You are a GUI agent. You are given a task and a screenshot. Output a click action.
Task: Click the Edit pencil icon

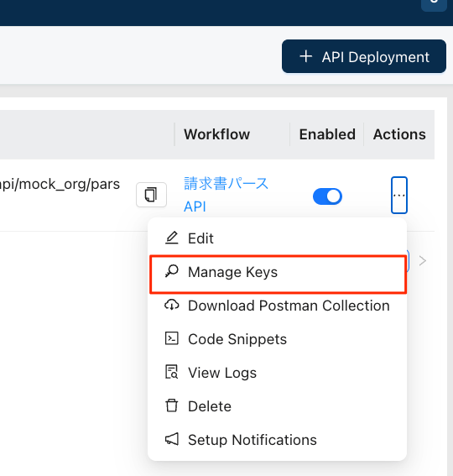coord(172,238)
